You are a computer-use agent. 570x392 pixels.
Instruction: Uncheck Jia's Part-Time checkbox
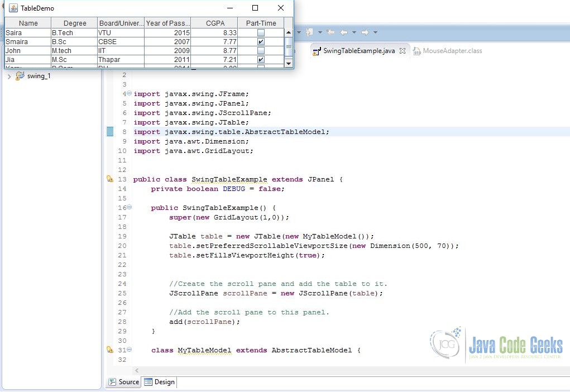(x=261, y=59)
